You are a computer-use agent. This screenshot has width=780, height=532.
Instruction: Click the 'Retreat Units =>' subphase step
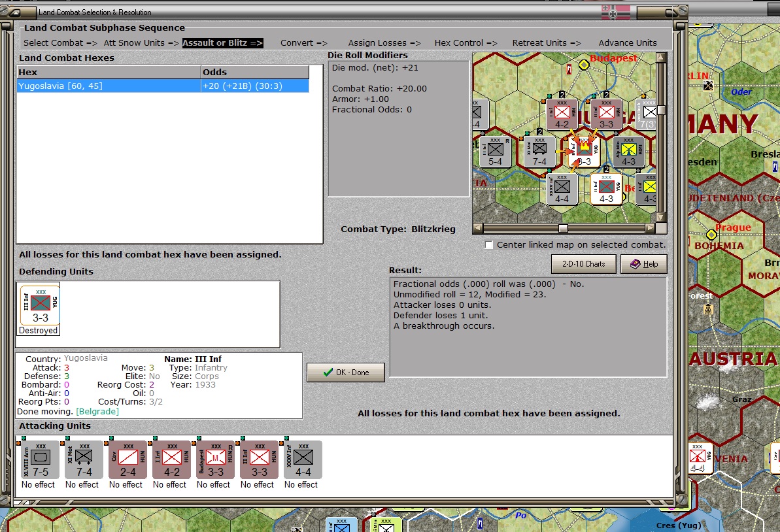546,42
